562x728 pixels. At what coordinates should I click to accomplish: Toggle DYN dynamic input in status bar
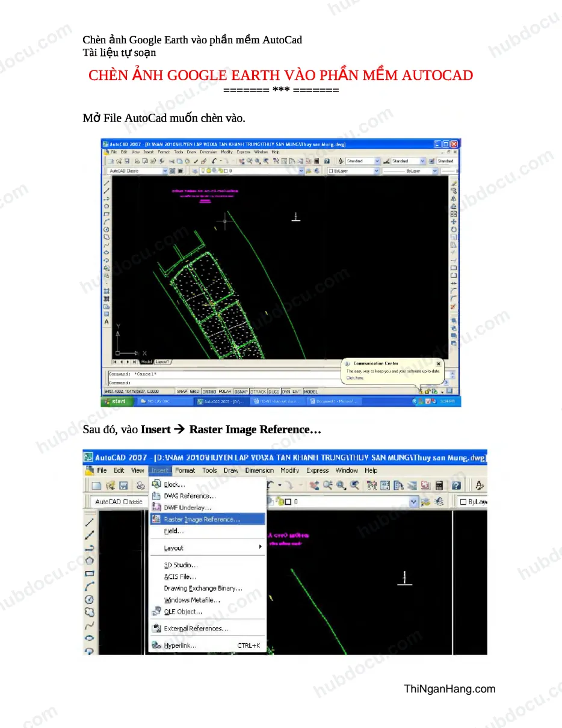tap(286, 392)
